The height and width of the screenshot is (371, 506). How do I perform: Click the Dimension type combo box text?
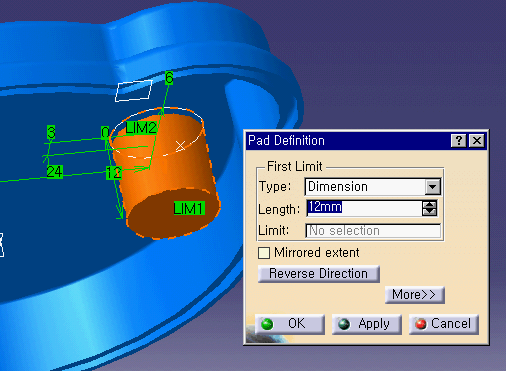(x=338, y=186)
